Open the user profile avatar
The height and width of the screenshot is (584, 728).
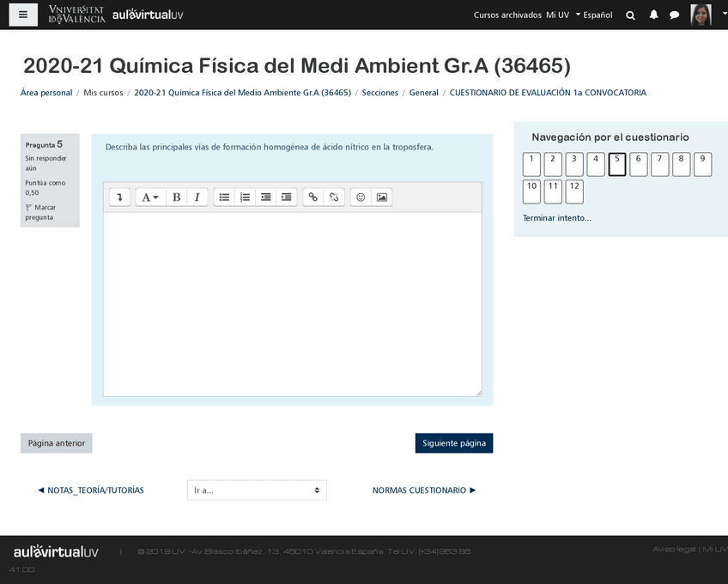[x=701, y=15]
